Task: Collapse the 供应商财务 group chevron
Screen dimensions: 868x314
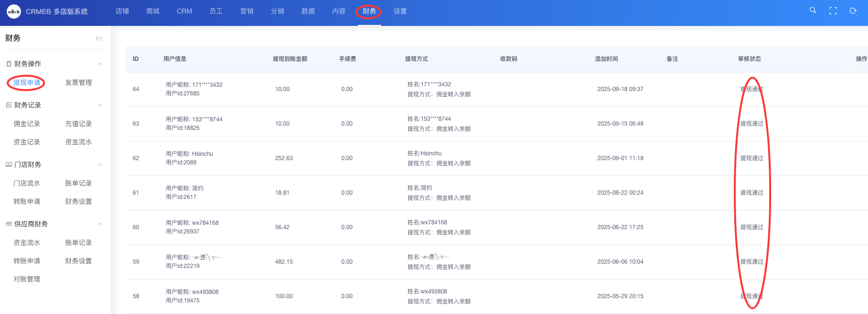Action: (x=100, y=224)
